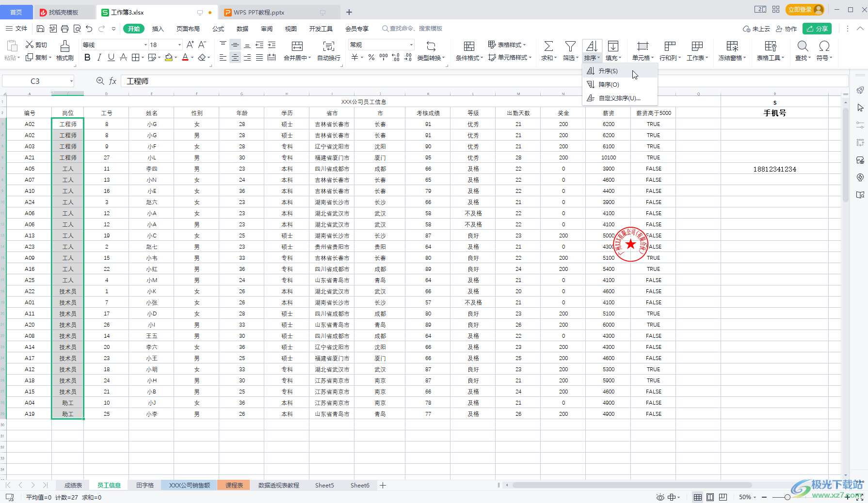Decrease font size with A- icon
868x503 pixels.
pos(202,45)
